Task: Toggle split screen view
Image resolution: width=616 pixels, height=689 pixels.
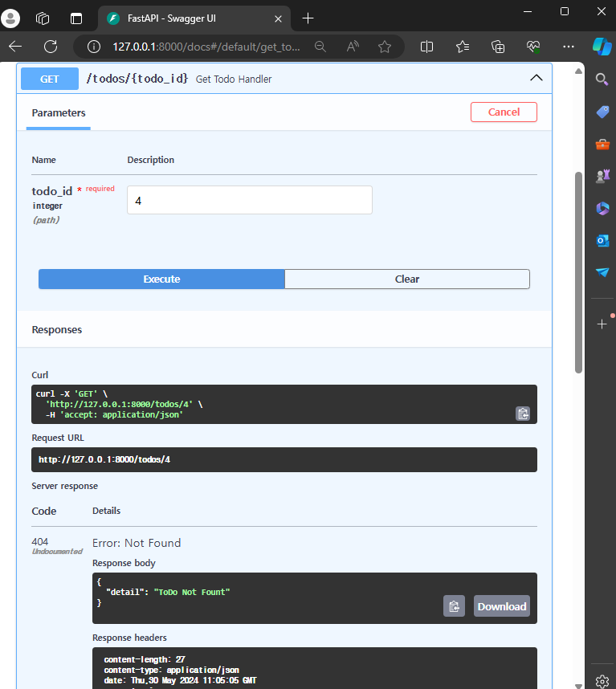Action: coord(426,47)
